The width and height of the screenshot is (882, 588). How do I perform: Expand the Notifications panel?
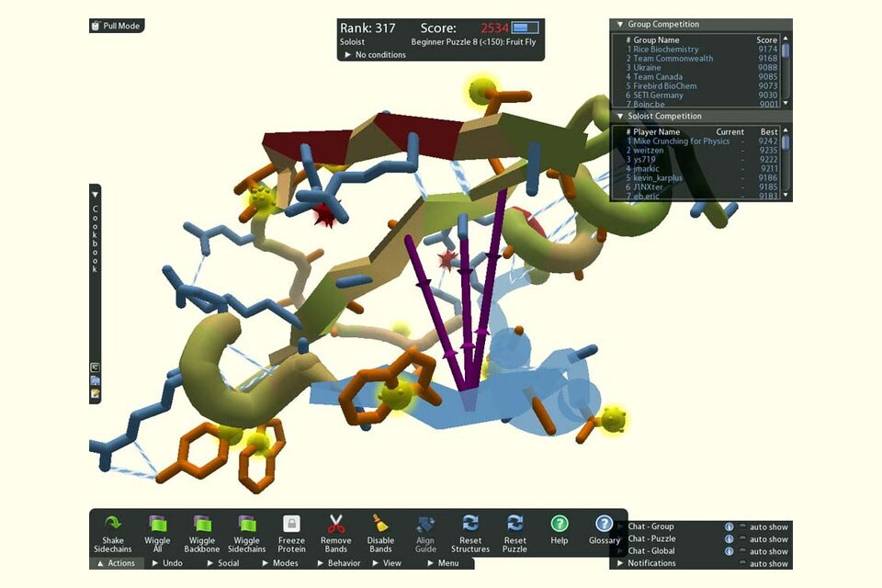pyautogui.click(x=620, y=562)
